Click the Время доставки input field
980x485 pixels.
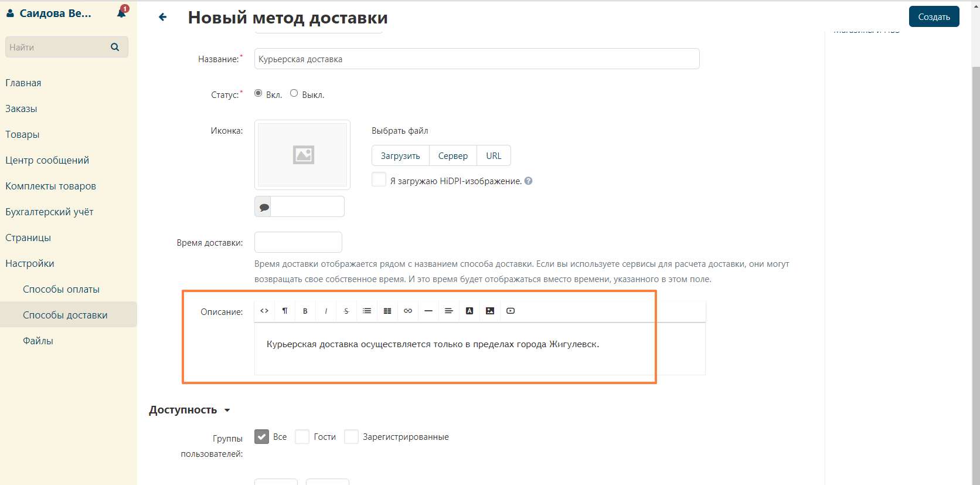(x=298, y=242)
